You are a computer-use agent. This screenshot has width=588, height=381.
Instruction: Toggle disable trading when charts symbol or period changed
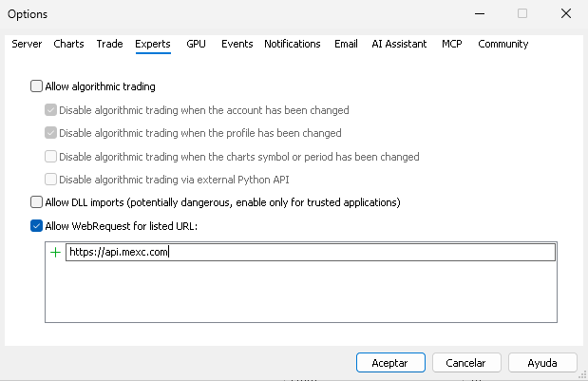pos(50,157)
